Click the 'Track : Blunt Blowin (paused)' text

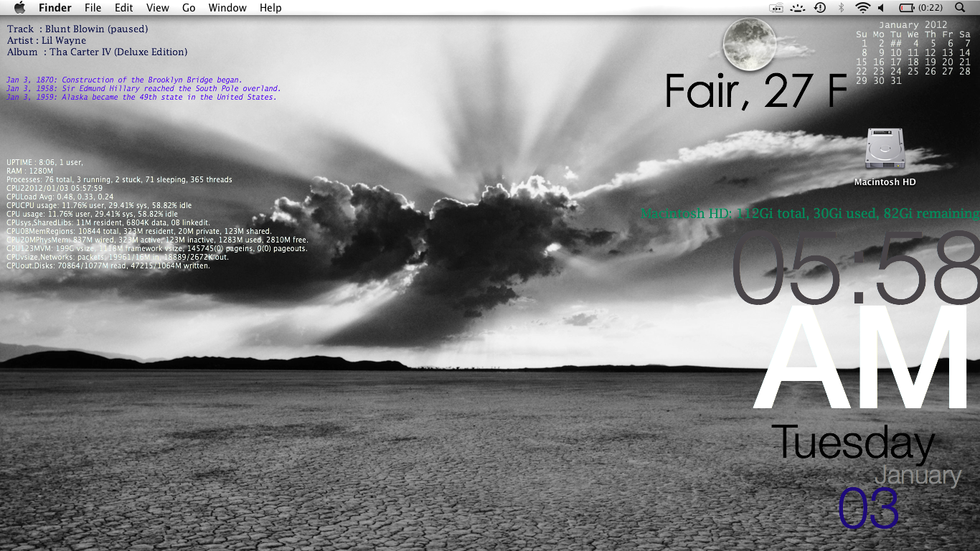(x=77, y=29)
